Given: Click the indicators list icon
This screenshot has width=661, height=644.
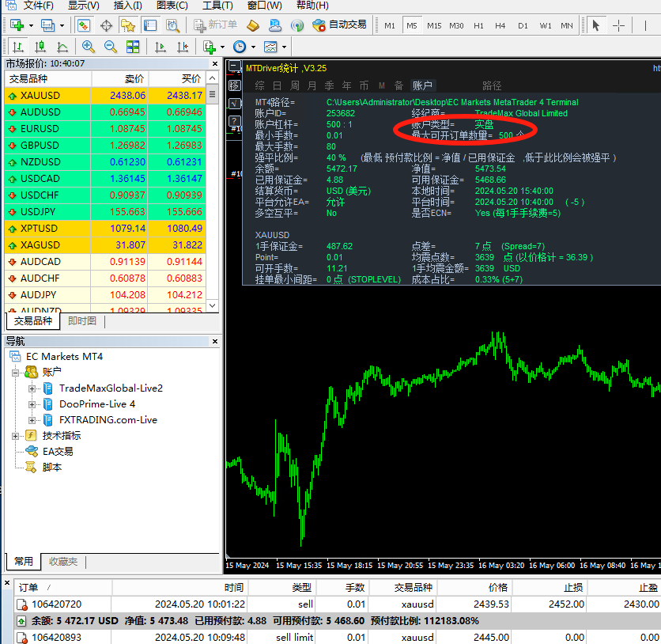Looking at the screenshot, I should pos(210,47).
